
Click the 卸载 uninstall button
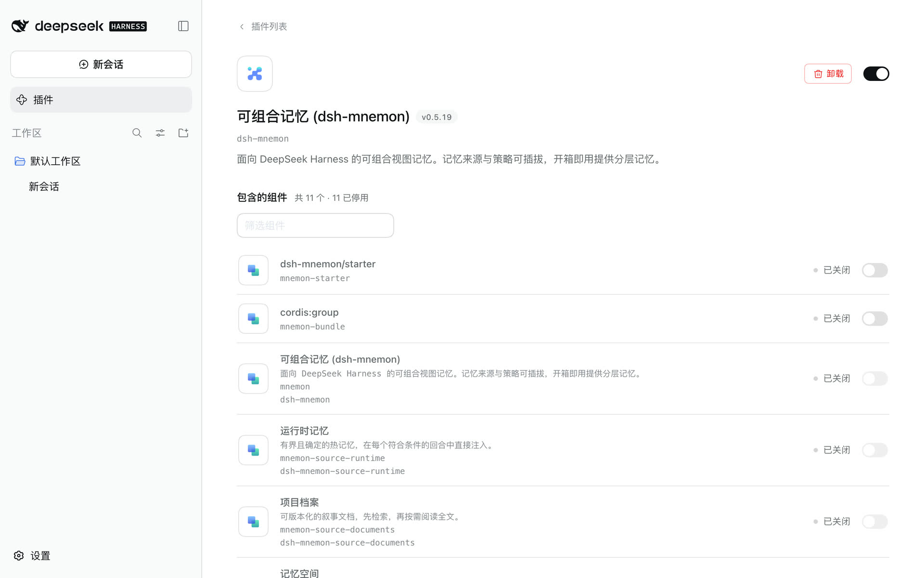(x=828, y=74)
